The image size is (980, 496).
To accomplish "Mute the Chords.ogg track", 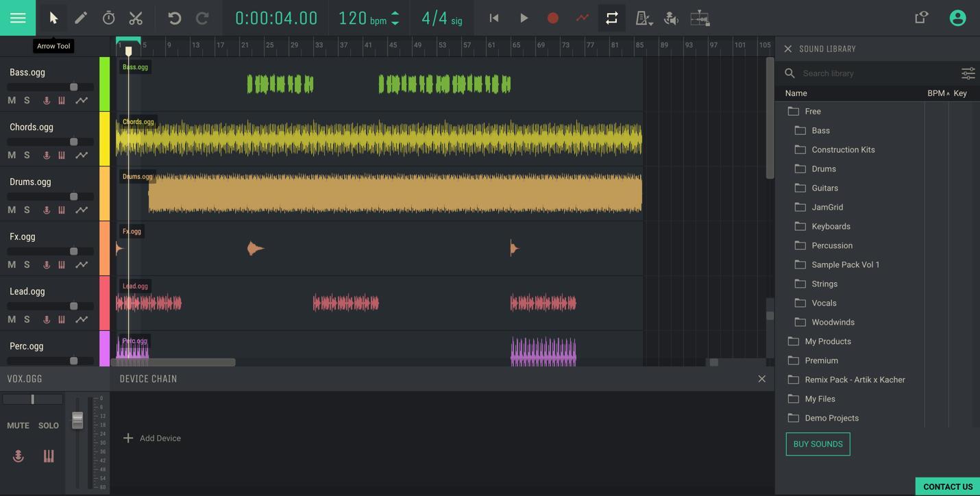I will (x=12, y=155).
